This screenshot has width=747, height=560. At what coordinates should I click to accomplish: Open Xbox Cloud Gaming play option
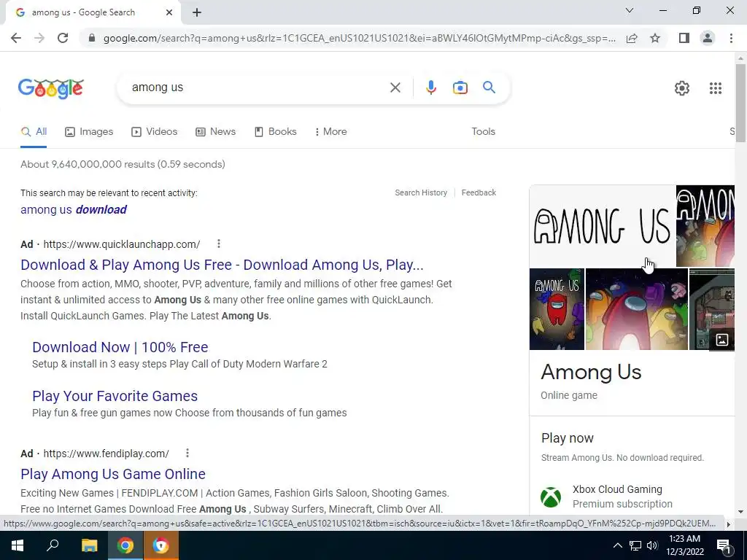click(622, 497)
